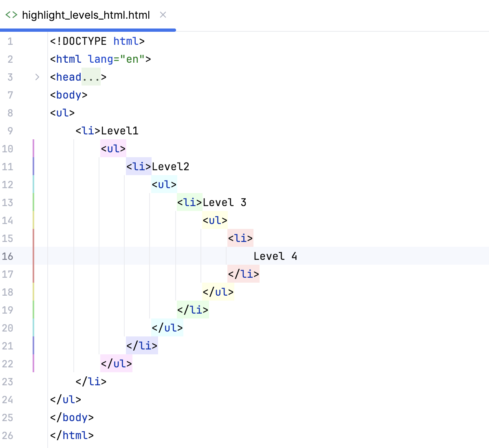The width and height of the screenshot is (489, 448).
Task: Click line number 16 in the gutter
Action: (7, 256)
